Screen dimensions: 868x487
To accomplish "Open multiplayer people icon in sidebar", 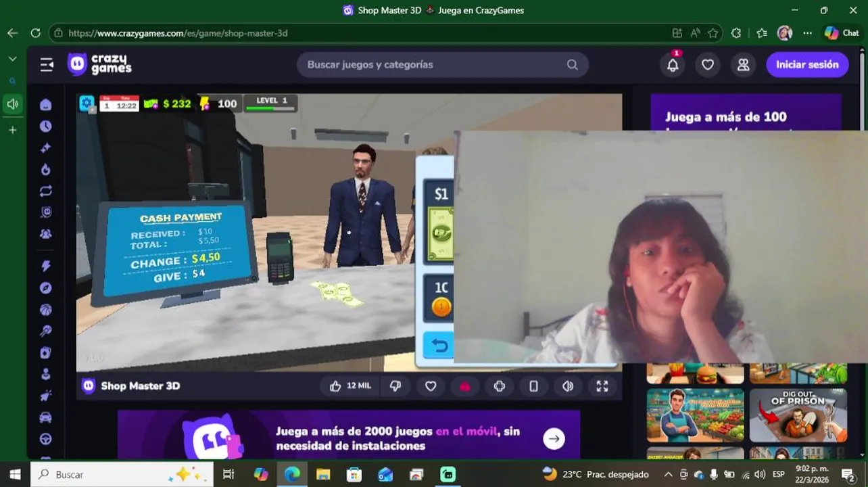I will point(46,234).
